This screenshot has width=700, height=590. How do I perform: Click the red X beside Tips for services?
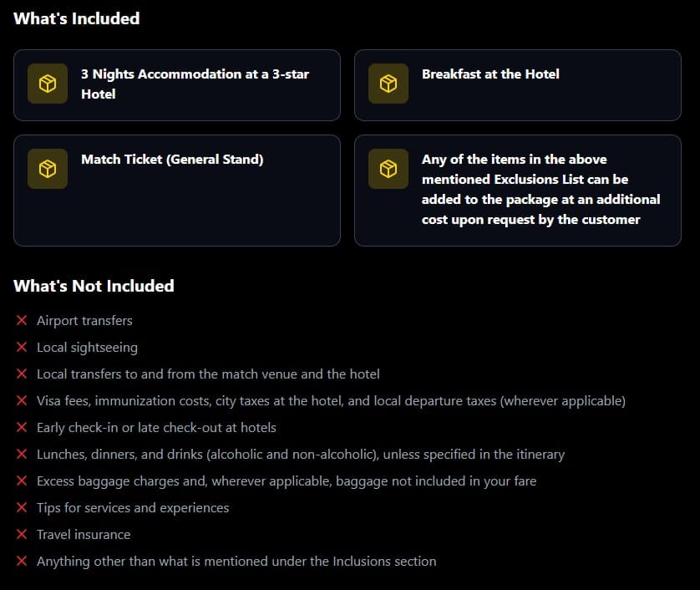(22, 507)
